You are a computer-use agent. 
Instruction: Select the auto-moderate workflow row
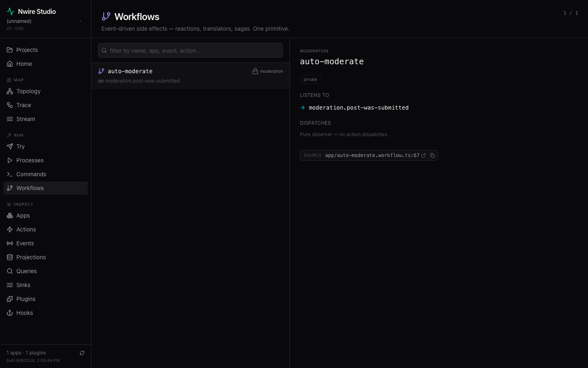tap(190, 76)
